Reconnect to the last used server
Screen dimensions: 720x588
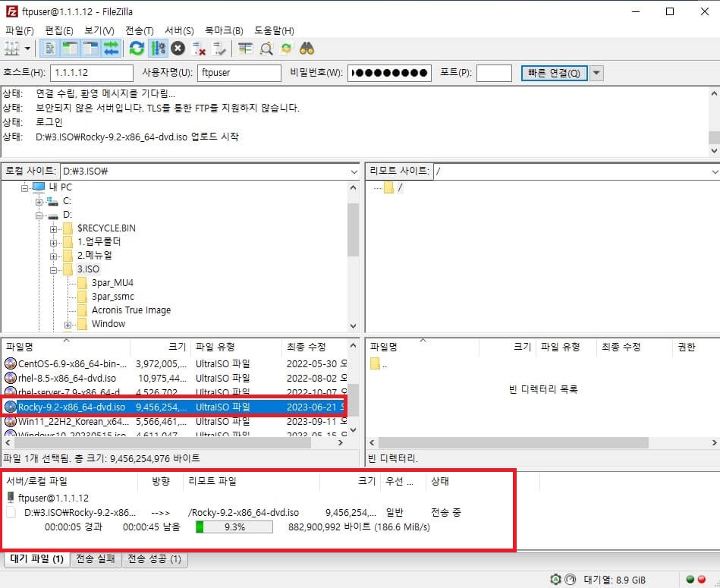point(219,49)
